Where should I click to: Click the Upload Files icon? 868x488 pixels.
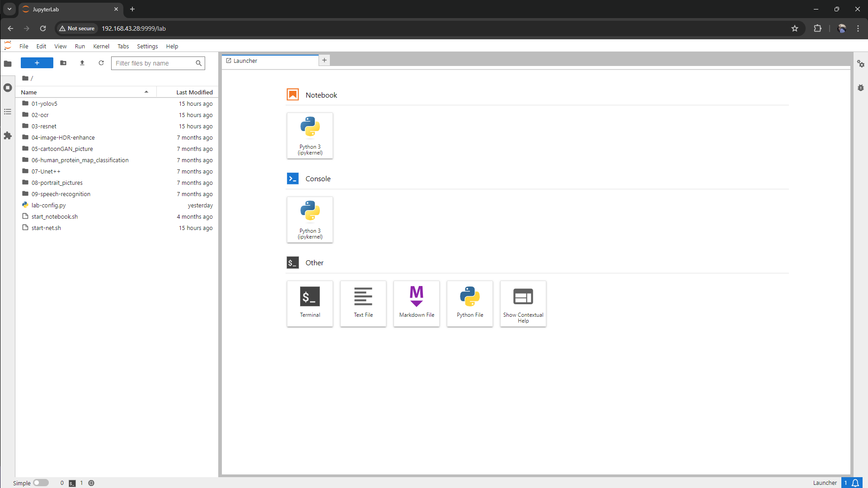[82, 63]
